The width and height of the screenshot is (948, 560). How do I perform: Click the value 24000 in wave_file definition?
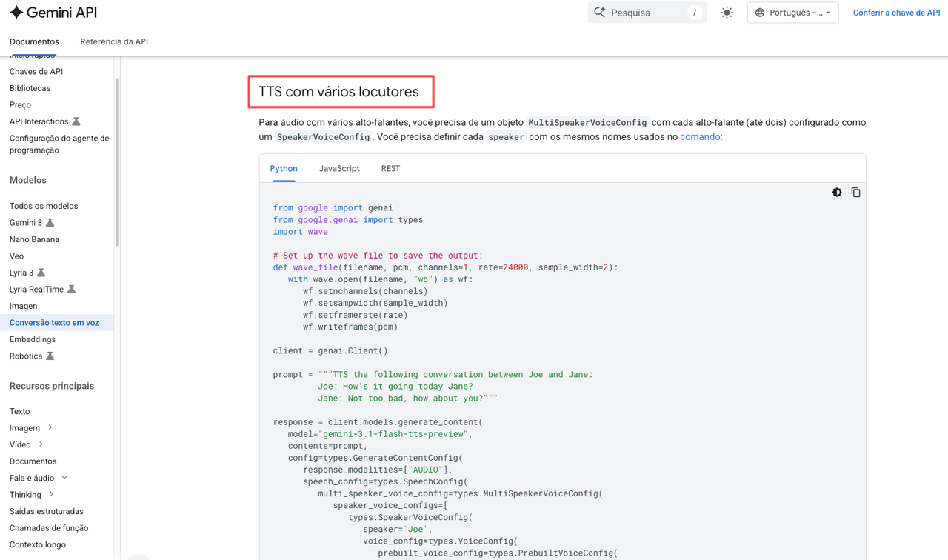click(515, 267)
